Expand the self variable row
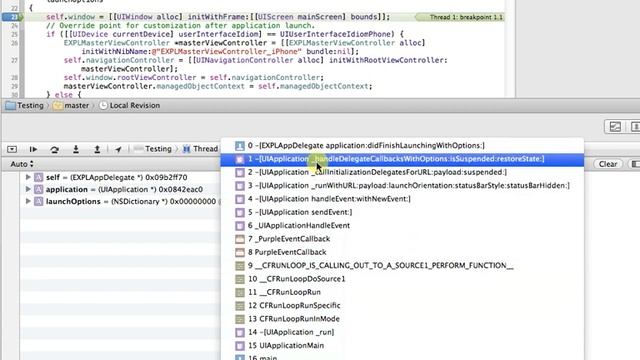 click(28, 177)
